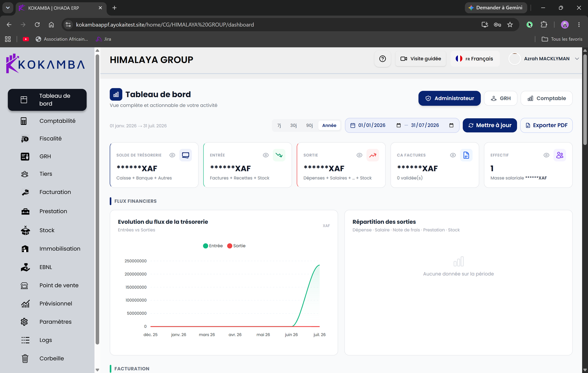This screenshot has width=588, height=373.
Task: Open the help question mark icon
Action: click(383, 59)
